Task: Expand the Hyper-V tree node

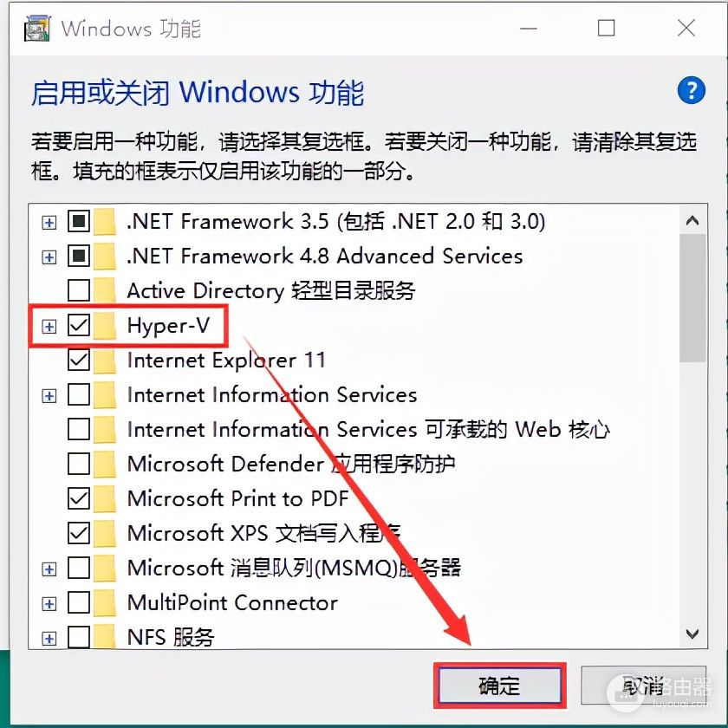Action: [x=49, y=327]
